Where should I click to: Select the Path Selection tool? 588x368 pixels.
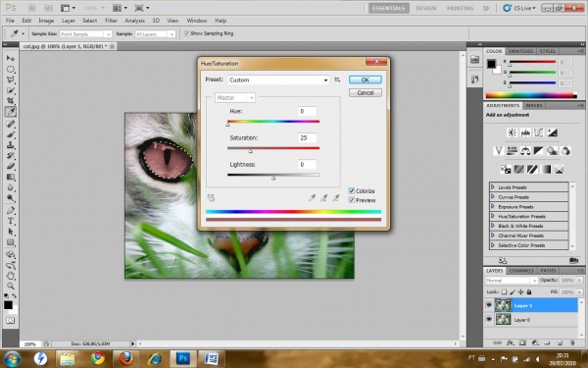pos(11,232)
